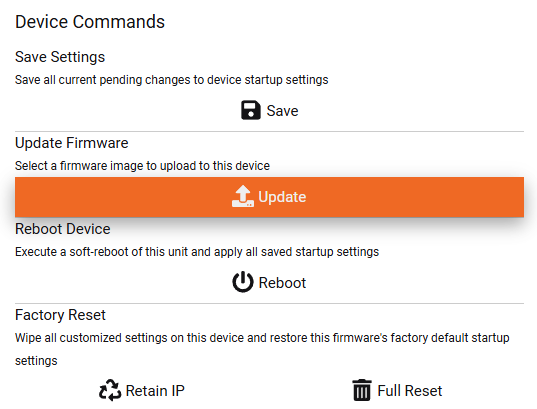Click the Reboot Device section title
The width and height of the screenshot is (537, 409).
(63, 229)
